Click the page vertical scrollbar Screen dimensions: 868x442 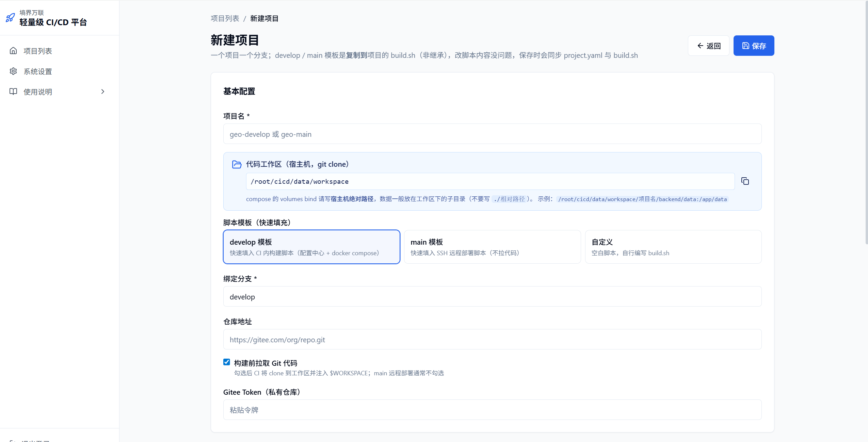click(866, 122)
